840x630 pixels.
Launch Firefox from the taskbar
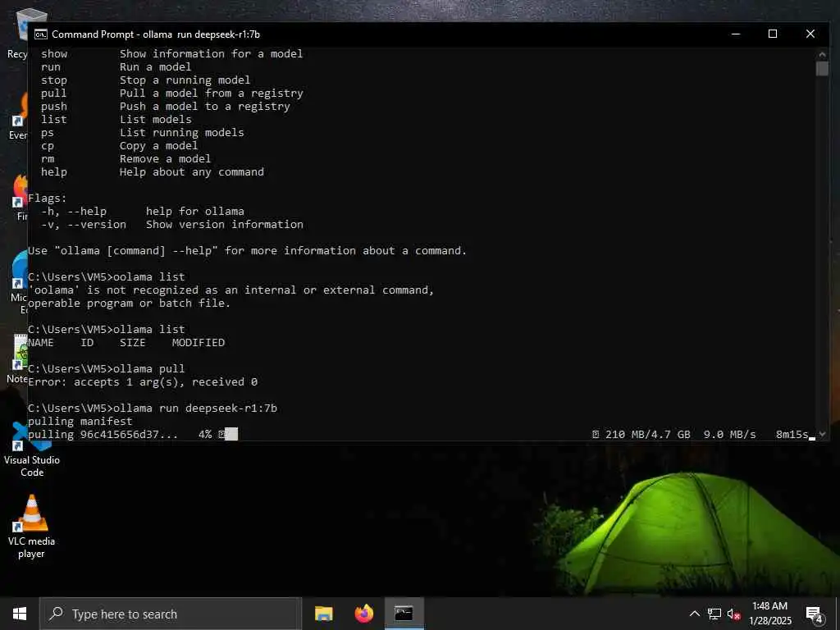click(364, 614)
